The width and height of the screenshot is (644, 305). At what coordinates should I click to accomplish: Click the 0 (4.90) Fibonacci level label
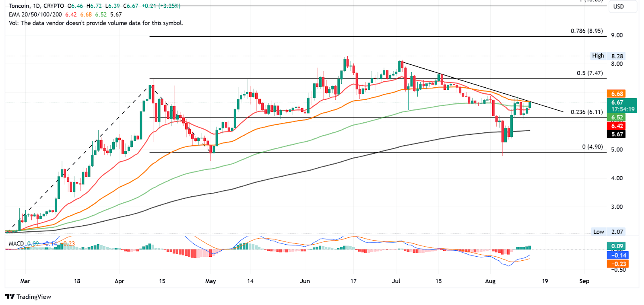click(592, 147)
